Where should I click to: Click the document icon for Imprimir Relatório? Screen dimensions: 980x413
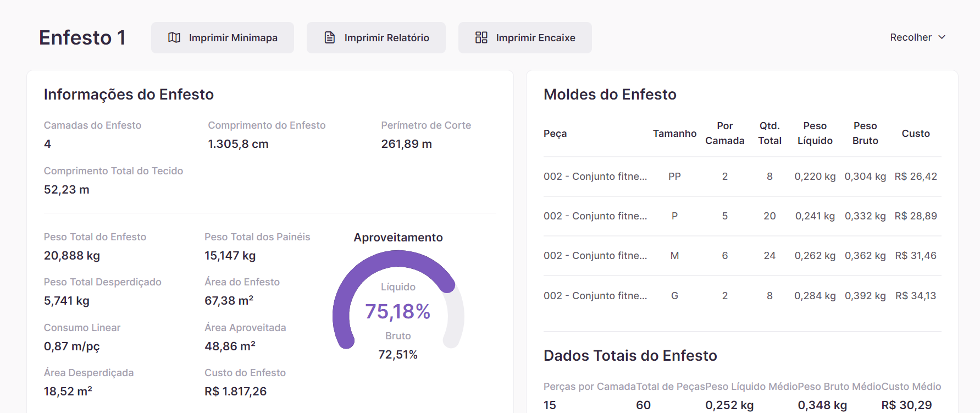pos(330,37)
